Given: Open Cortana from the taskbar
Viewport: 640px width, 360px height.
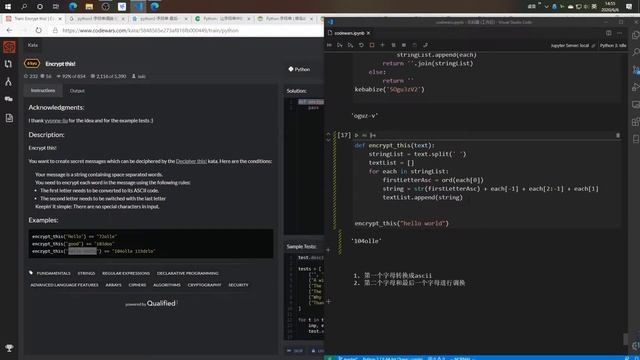Looking at the screenshot, I should pyautogui.click(x=40, y=6).
